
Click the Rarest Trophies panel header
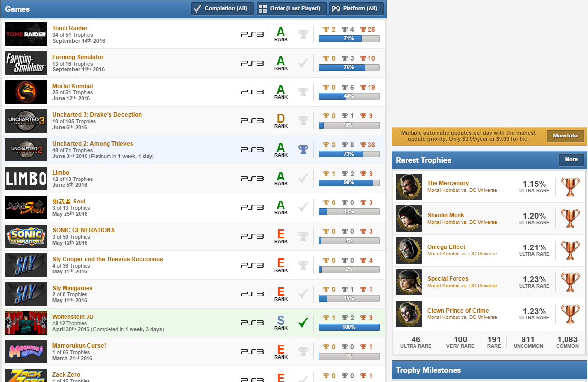tap(426, 160)
